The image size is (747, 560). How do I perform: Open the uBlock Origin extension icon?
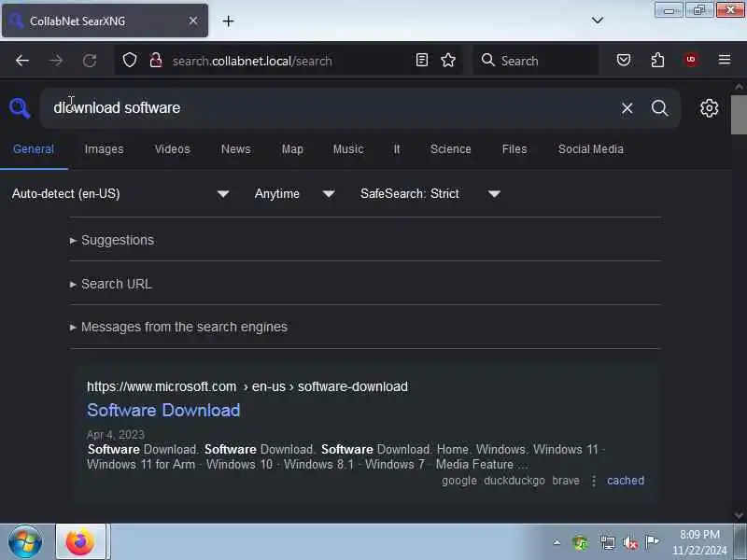tap(691, 60)
